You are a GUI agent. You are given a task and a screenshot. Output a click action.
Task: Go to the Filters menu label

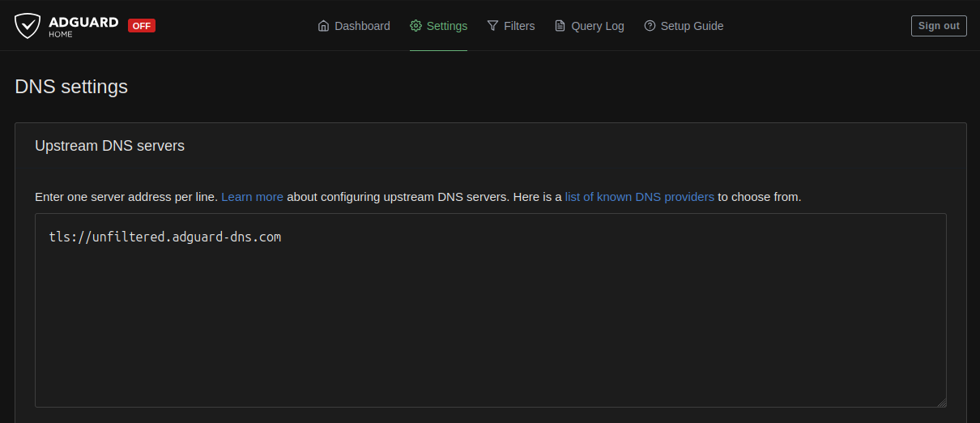click(519, 26)
